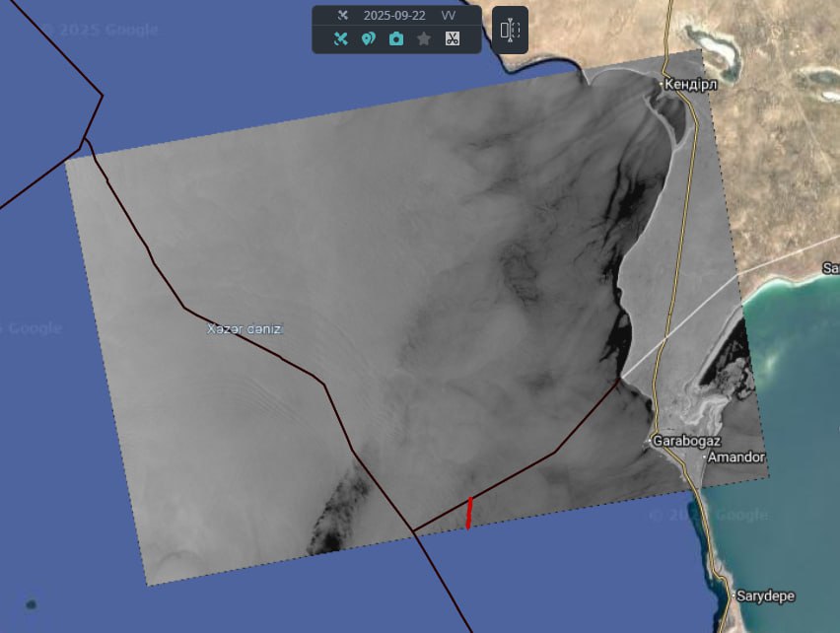Click the Google copyright watermark at top left
840x633 pixels.
point(94,30)
